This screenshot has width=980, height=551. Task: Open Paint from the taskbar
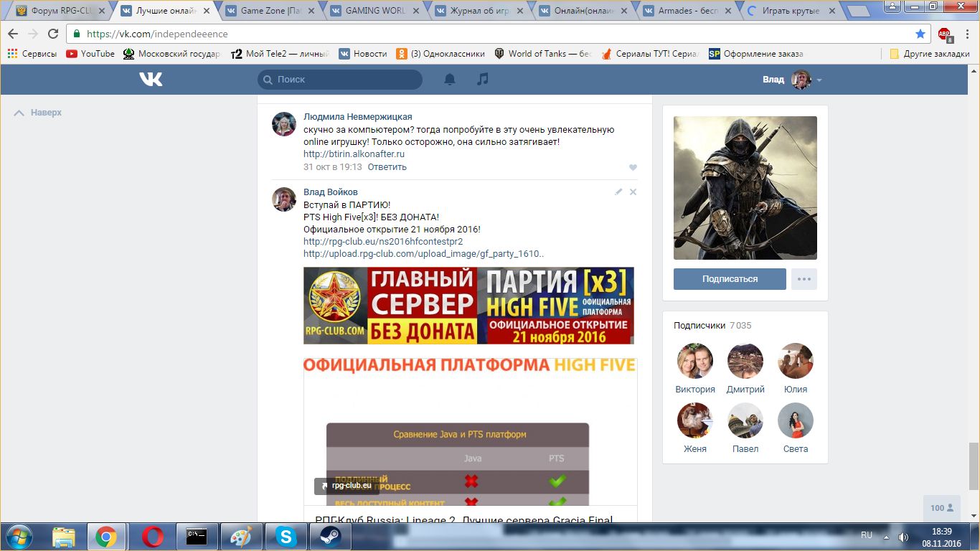coord(242,537)
